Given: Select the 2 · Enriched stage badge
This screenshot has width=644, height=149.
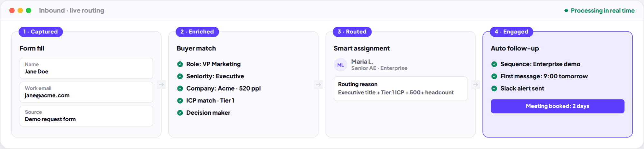Looking at the screenshot, I should pyautogui.click(x=197, y=32).
